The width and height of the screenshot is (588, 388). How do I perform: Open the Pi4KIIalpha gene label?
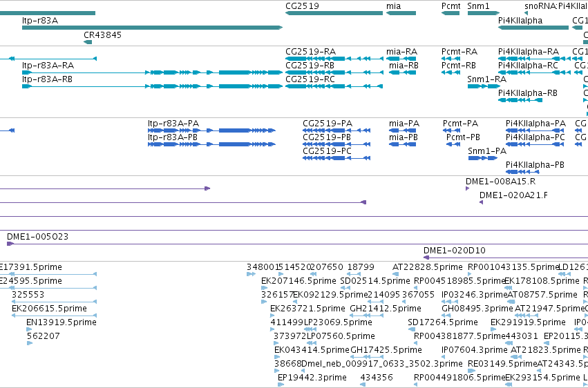pos(520,20)
